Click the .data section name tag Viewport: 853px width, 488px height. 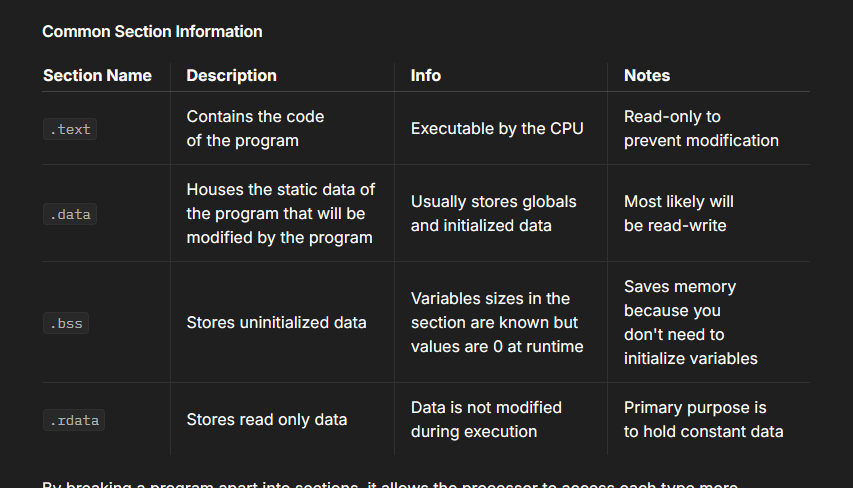[x=70, y=214]
